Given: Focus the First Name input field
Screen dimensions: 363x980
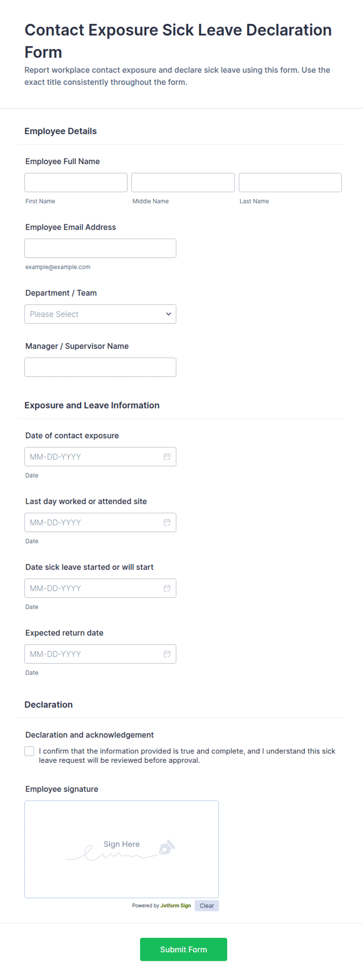Looking at the screenshot, I should point(76,183).
